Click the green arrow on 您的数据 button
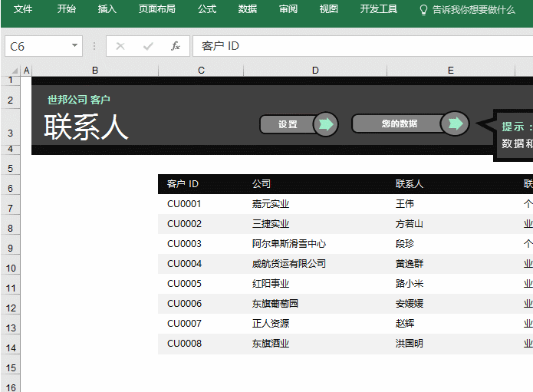The width and height of the screenshot is (533, 392). 456,124
